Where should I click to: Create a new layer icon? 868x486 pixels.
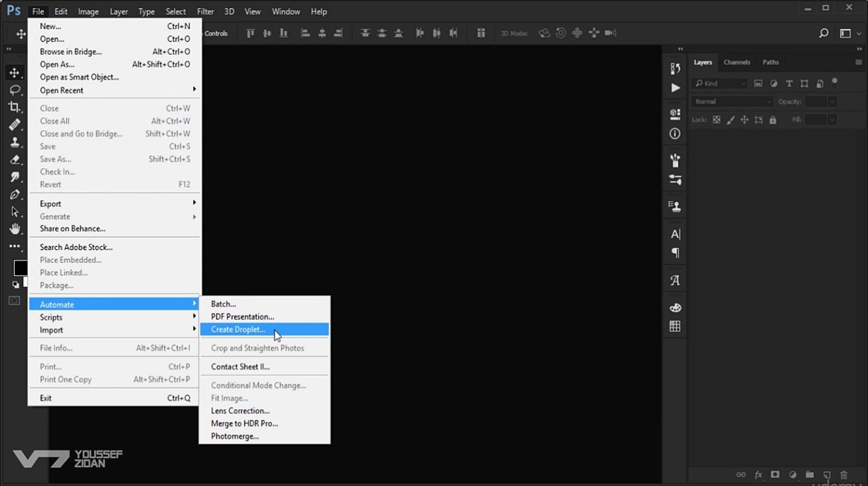pos(827,475)
